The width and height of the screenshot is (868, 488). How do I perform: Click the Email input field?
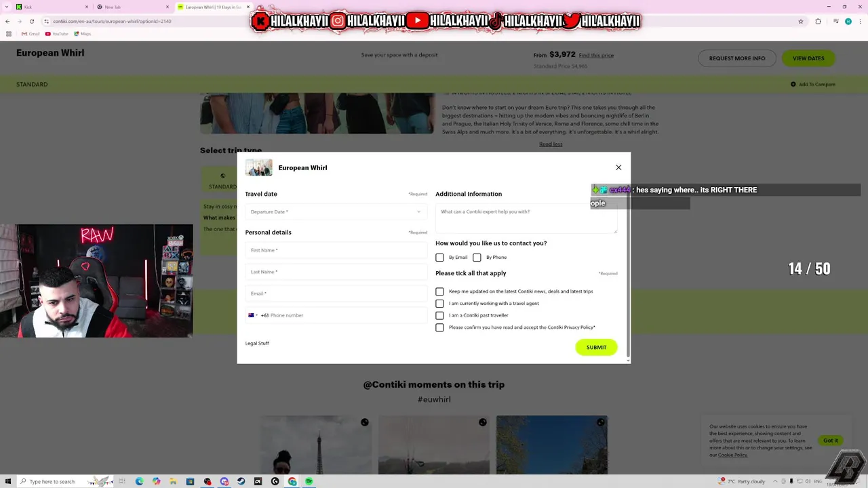pos(336,293)
